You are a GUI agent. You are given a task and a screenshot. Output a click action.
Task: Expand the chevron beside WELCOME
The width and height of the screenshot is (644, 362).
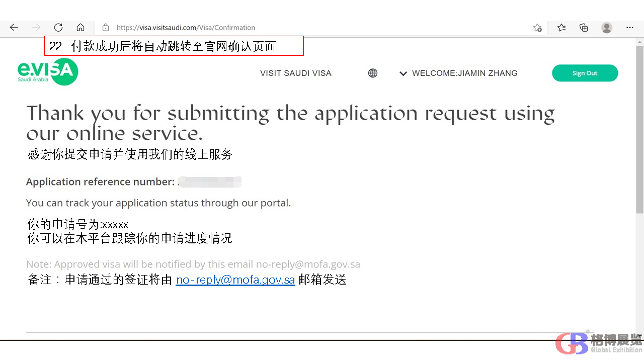point(403,73)
